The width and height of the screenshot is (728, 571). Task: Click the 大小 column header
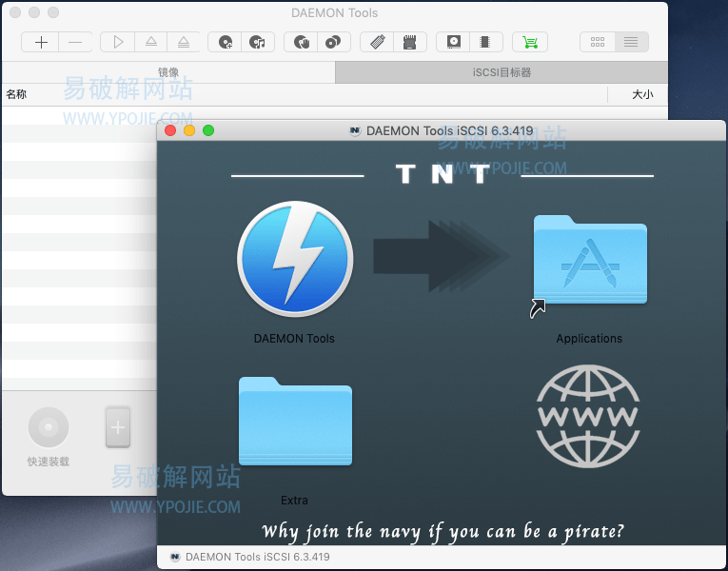pos(642,94)
